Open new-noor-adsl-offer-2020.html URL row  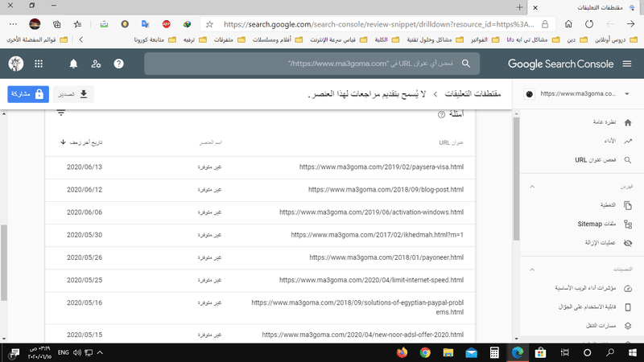pyautogui.click(x=260, y=335)
